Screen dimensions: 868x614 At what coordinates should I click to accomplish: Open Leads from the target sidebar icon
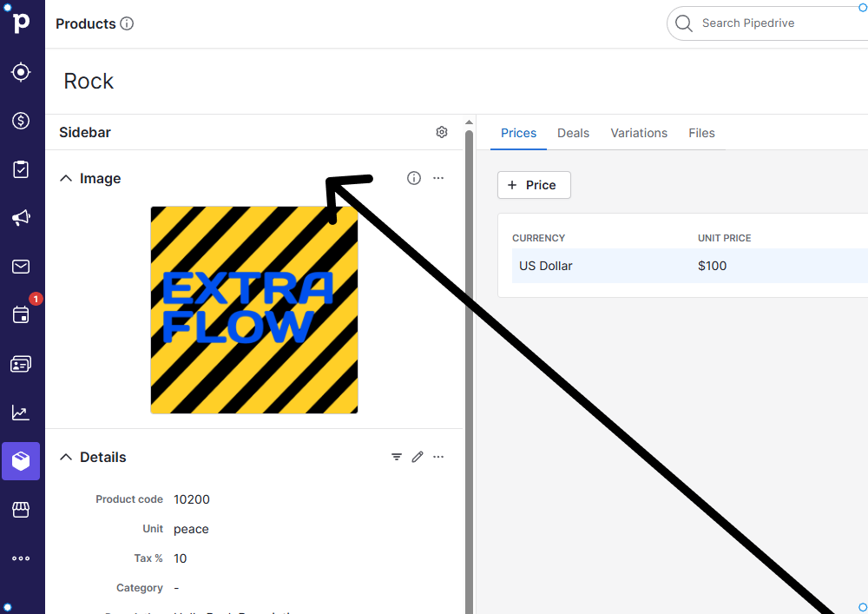(x=22, y=72)
